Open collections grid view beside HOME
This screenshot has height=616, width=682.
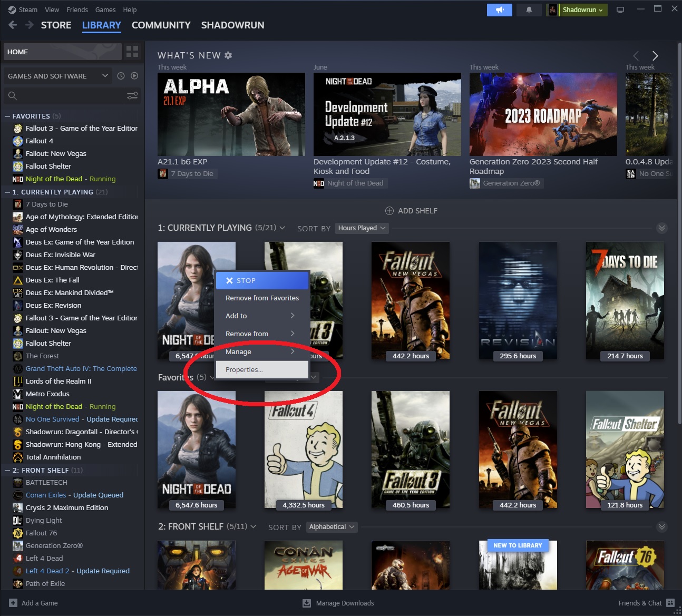point(132,52)
